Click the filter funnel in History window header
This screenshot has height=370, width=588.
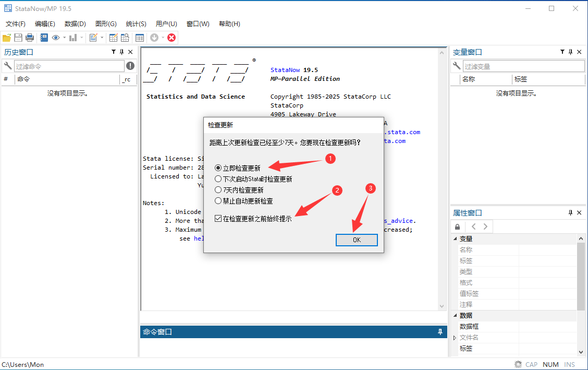click(x=113, y=52)
